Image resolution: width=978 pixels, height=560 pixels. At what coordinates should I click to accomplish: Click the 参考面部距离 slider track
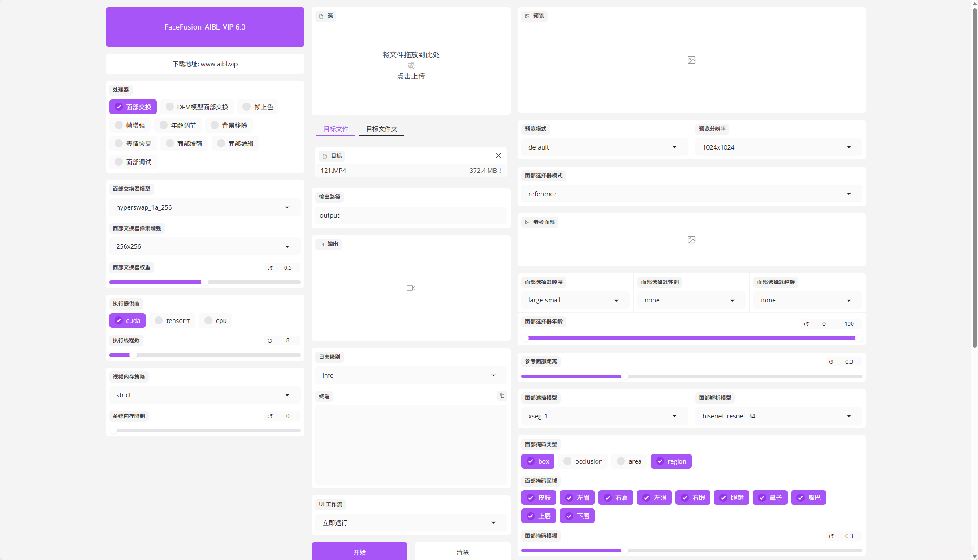[x=692, y=376]
